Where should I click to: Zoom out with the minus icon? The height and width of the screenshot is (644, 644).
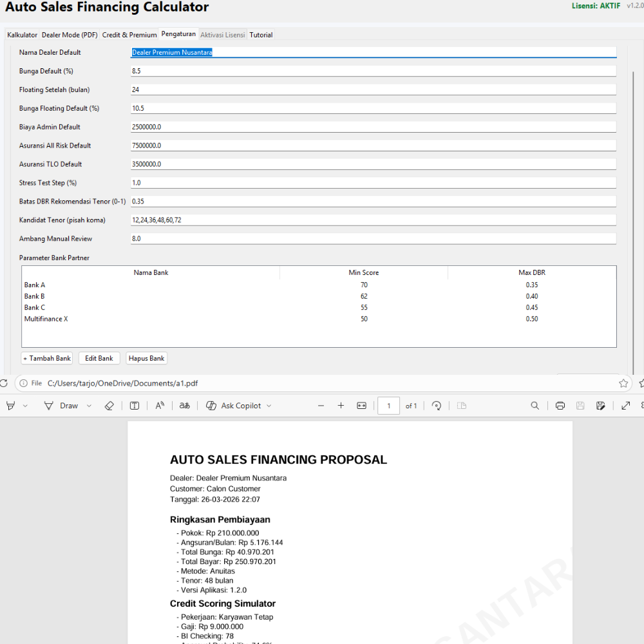(x=321, y=406)
